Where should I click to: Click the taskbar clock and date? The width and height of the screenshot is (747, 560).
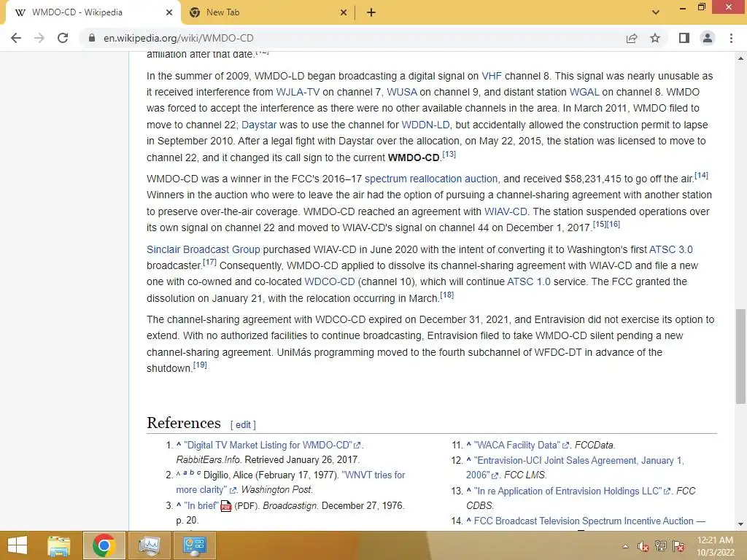point(715,546)
